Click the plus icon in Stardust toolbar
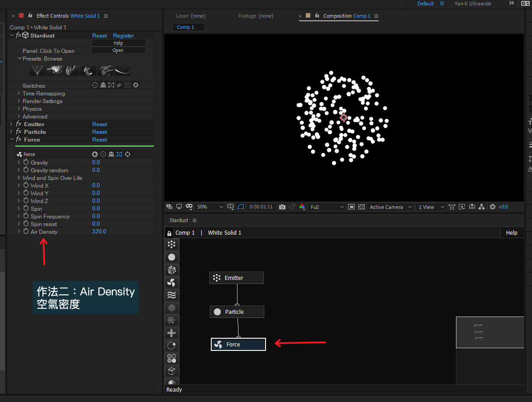 pos(171,333)
